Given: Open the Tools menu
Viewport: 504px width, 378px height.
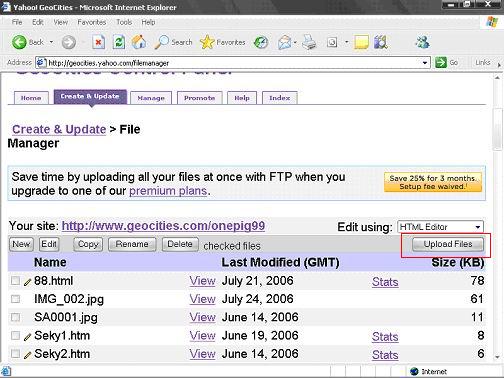Looking at the screenshot, I should pos(124,22).
